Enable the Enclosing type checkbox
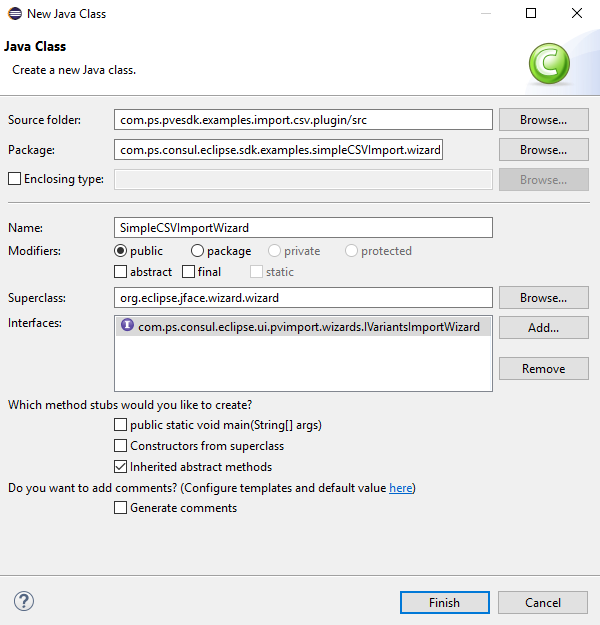 click(14, 179)
